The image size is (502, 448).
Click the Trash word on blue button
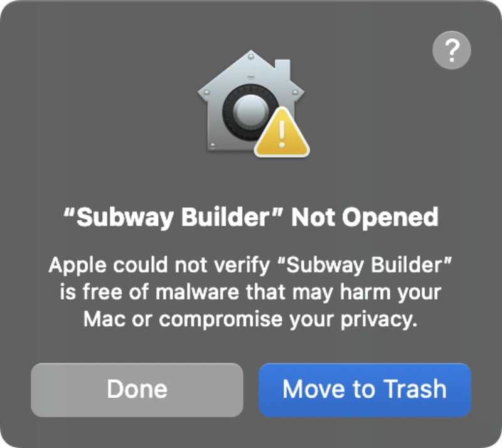pos(415,389)
